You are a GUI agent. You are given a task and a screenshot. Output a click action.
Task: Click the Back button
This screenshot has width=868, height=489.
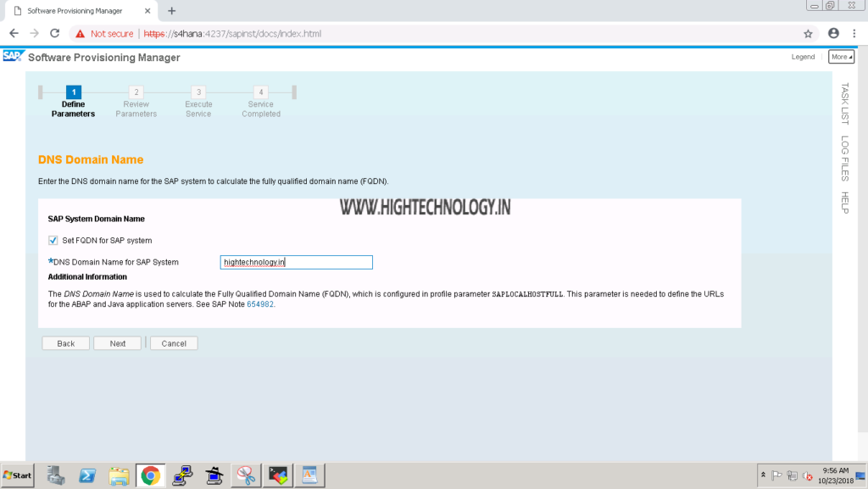click(66, 343)
